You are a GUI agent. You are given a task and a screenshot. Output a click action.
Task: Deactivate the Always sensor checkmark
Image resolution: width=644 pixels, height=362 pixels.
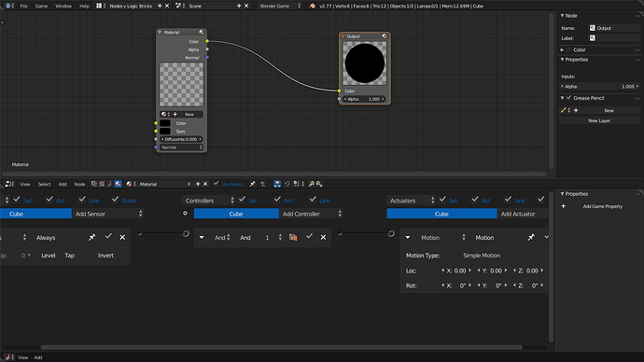(x=108, y=236)
